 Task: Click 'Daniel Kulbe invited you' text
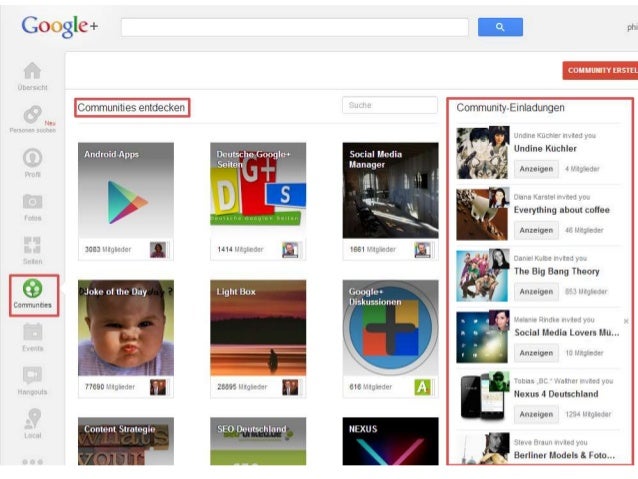click(x=550, y=258)
